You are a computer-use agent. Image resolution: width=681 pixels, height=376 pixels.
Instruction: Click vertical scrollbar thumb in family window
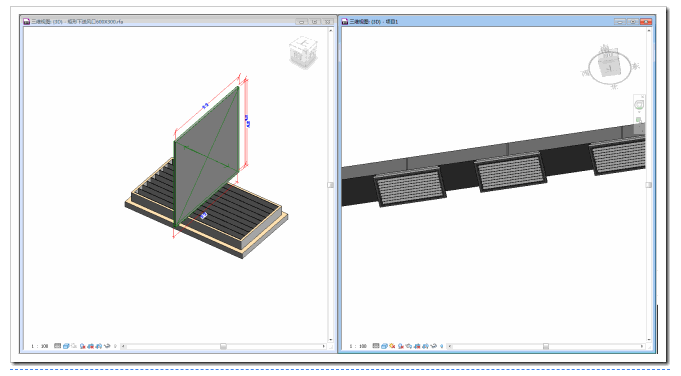(x=331, y=185)
